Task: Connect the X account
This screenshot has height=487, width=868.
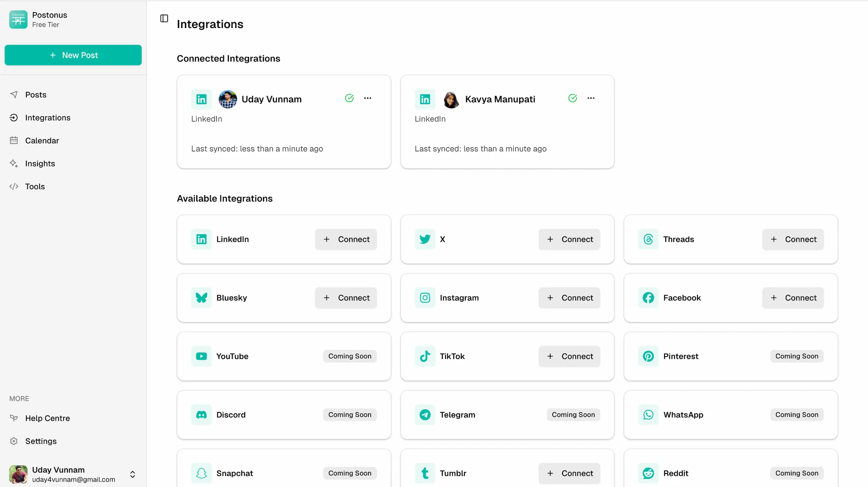Action: [569, 239]
